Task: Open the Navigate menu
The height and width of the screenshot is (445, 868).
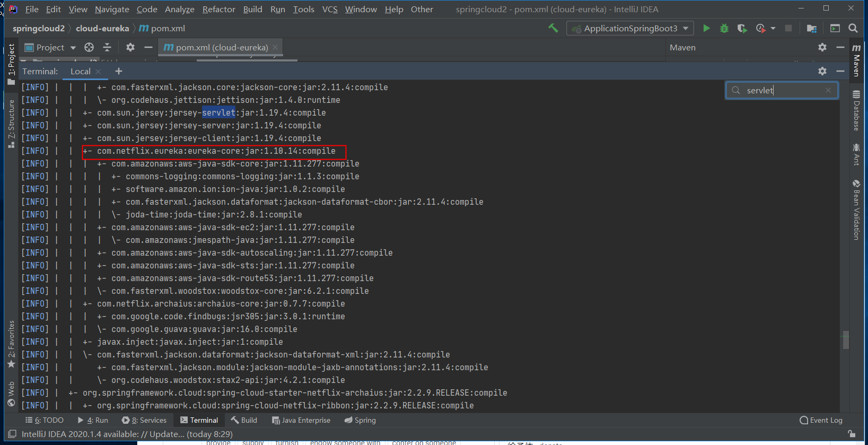Action: 112,9
